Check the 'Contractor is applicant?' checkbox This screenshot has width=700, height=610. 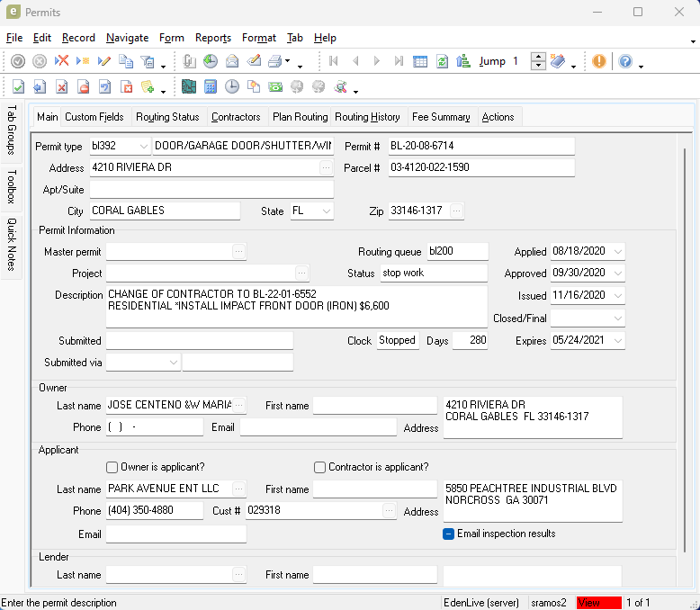click(x=319, y=467)
